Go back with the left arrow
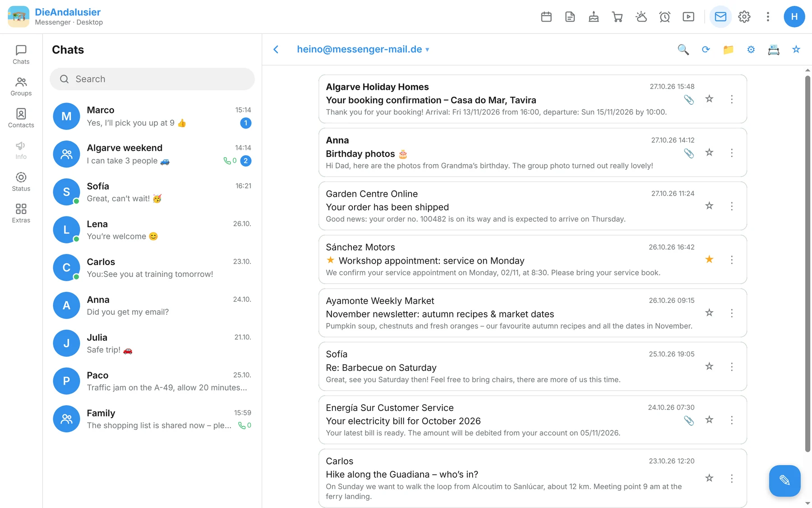Image resolution: width=812 pixels, height=508 pixels. 276,49
